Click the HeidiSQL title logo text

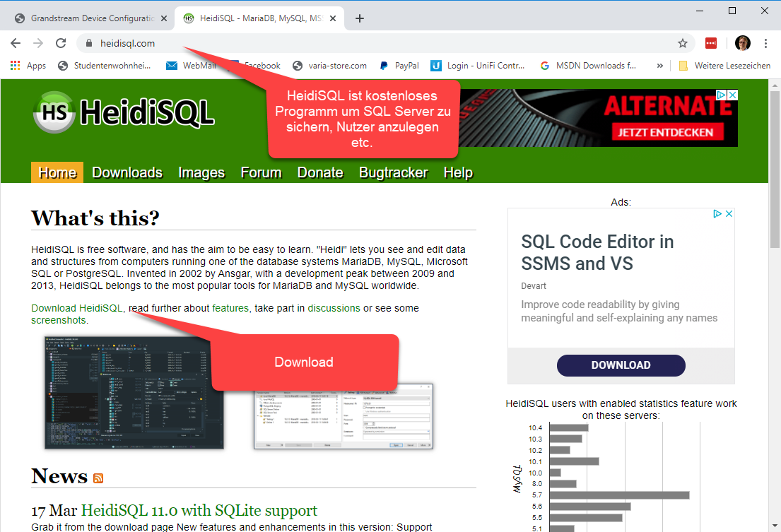[148, 112]
